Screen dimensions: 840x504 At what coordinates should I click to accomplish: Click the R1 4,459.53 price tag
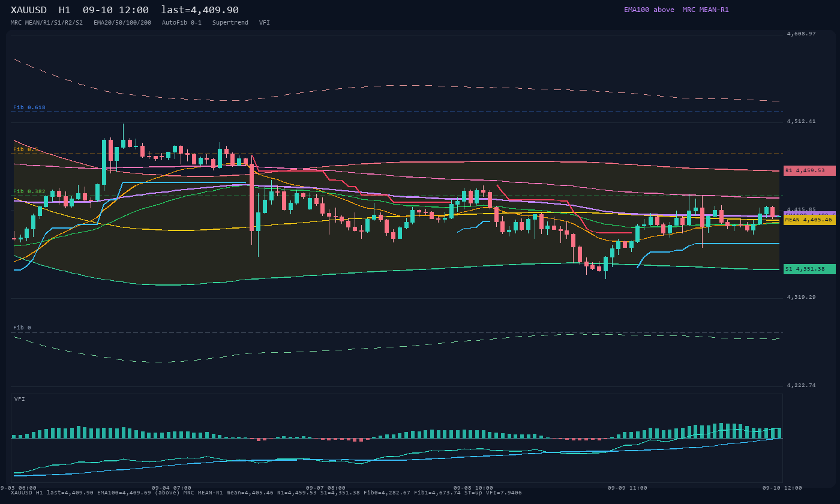[x=809, y=170]
